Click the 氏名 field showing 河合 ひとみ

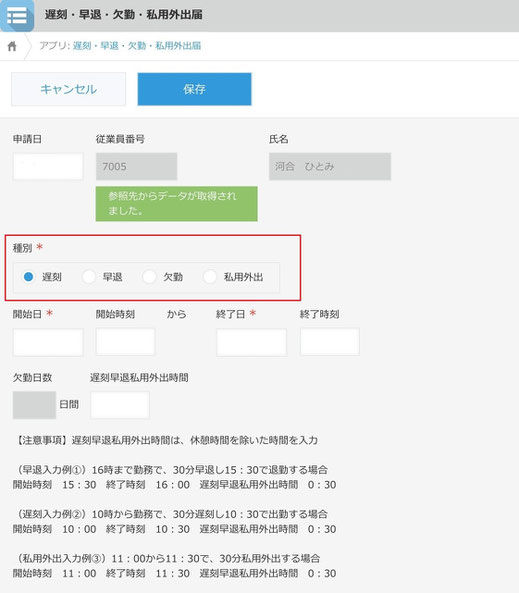point(330,166)
